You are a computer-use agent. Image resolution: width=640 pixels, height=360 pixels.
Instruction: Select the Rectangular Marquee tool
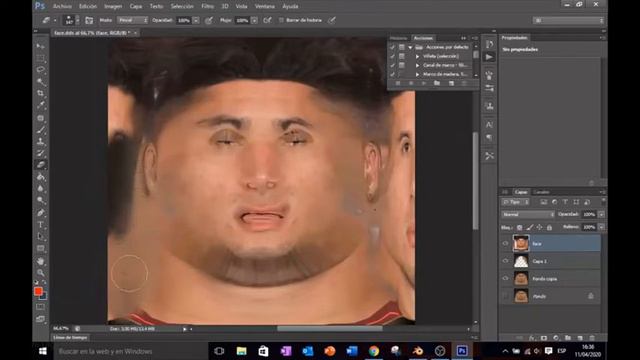(x=40, y=58)
